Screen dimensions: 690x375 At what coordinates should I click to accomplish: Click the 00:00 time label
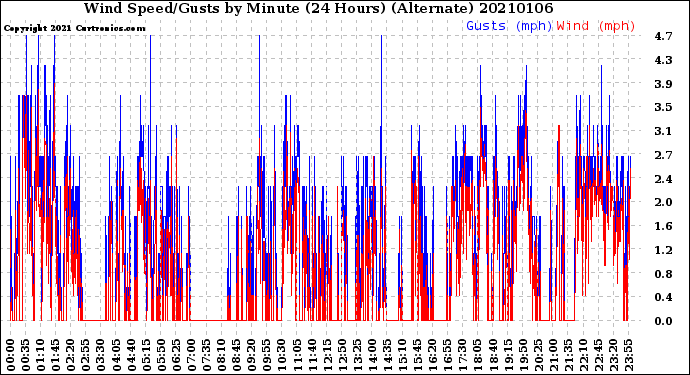(11, 355)
